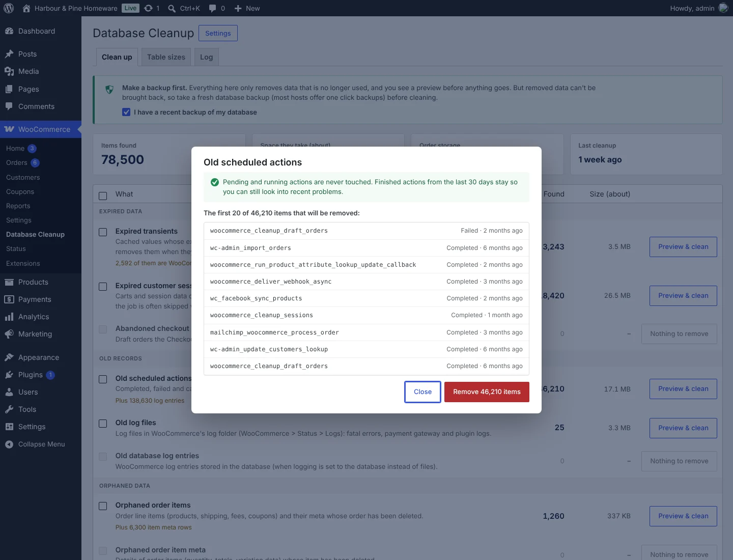
Task: Open WooCommerce Customers submenu item
Action: 23,177
